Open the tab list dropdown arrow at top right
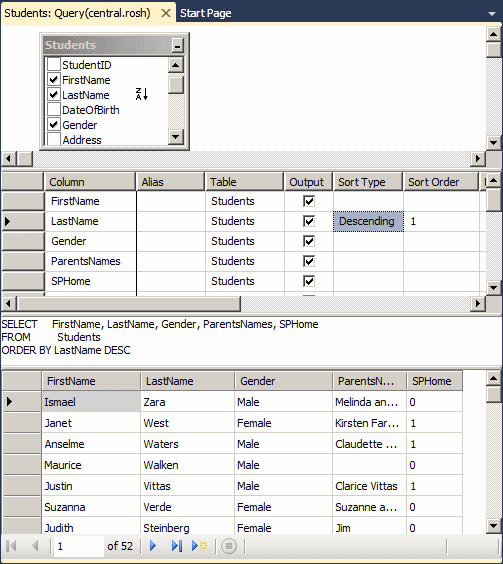Viewport: 503px width, 564px height. coord(491,14)
